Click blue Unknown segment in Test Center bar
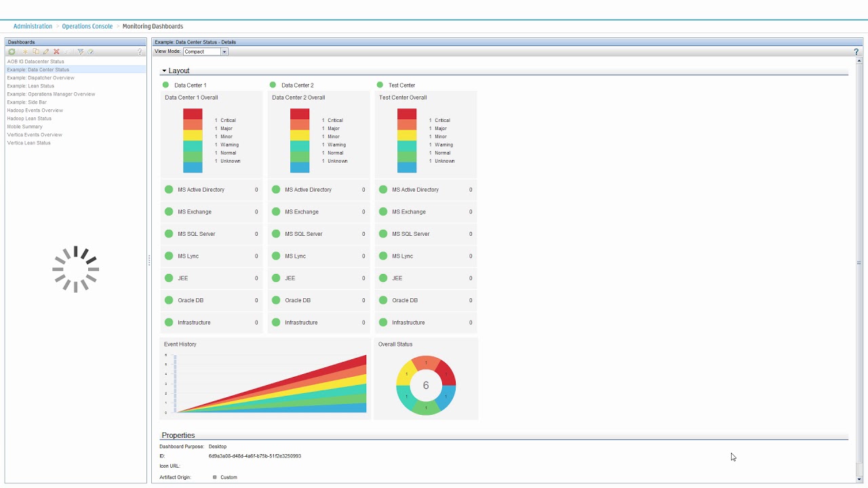Screen dimensions: 868x488 (x=407, y=167)
